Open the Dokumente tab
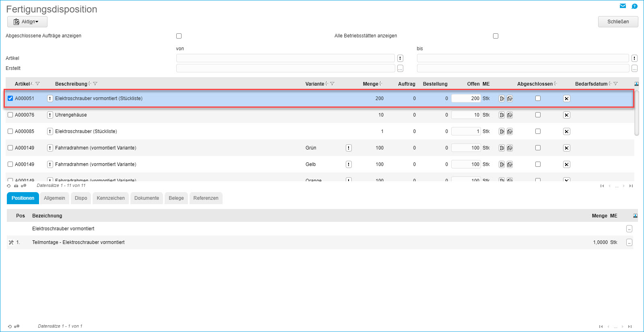The image size is (644, 332). tap(147, 198)
